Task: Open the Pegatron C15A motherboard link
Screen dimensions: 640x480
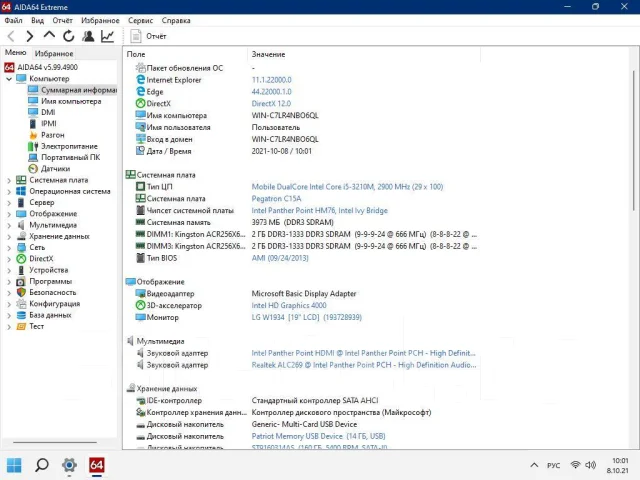Action: [x=276, y=199]
